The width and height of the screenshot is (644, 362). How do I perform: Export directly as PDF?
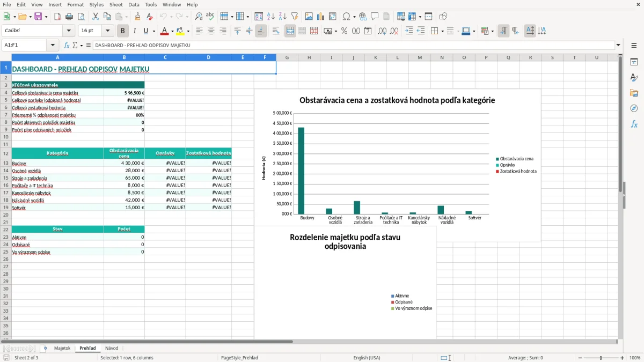coord(57,17)
